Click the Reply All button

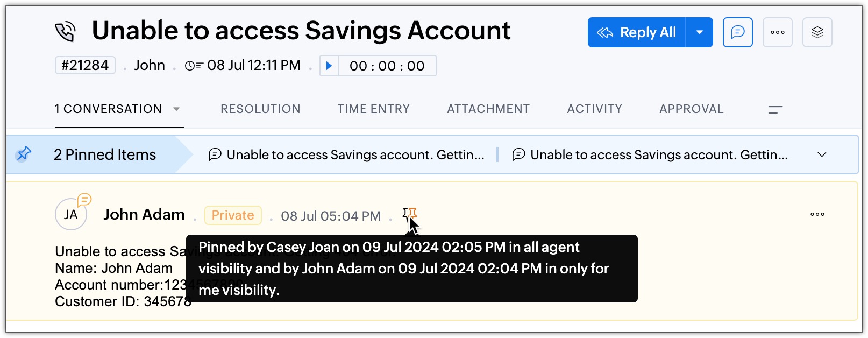(637, 32)
